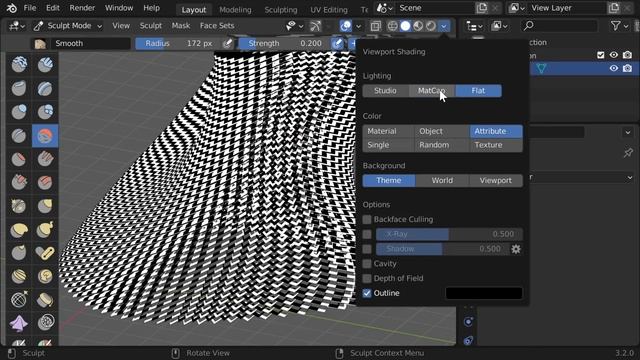Open File menu
640x360 pixels.
tap(30, 8)
